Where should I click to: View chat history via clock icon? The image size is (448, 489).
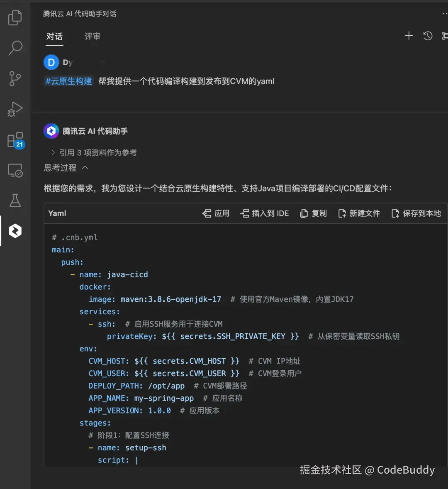tap(428, 36)
